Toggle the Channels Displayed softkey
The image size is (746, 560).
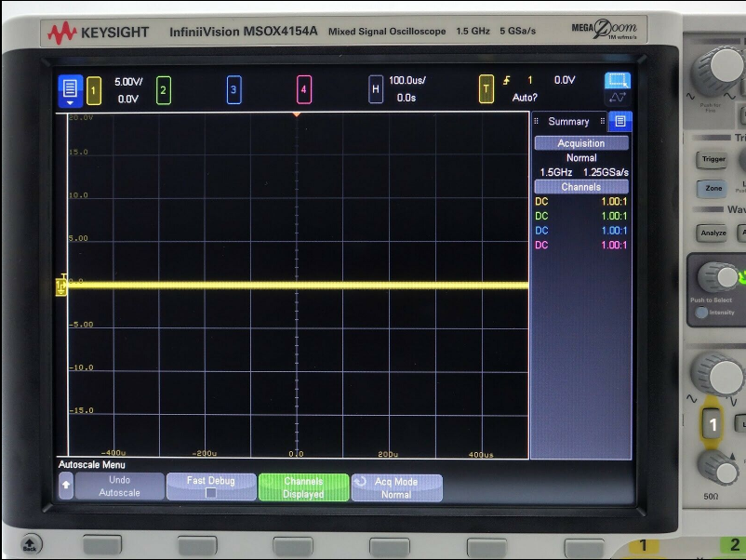pyautogui.click(x=303, y=487)
